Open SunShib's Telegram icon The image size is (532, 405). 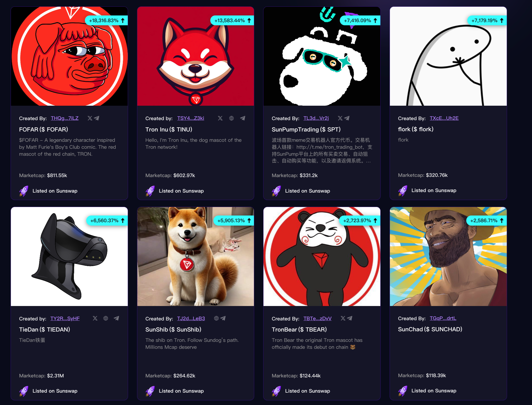[x=223, y=318]
